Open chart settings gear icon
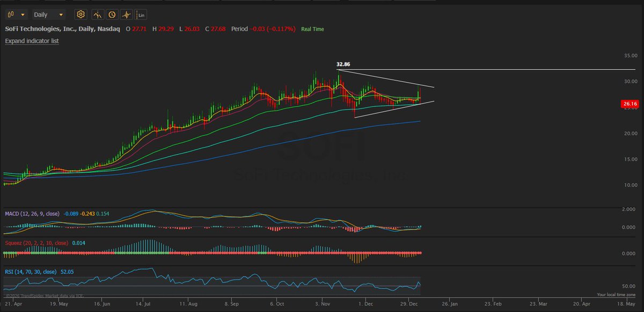Screen dimensions: 644x312 point(80,14)
